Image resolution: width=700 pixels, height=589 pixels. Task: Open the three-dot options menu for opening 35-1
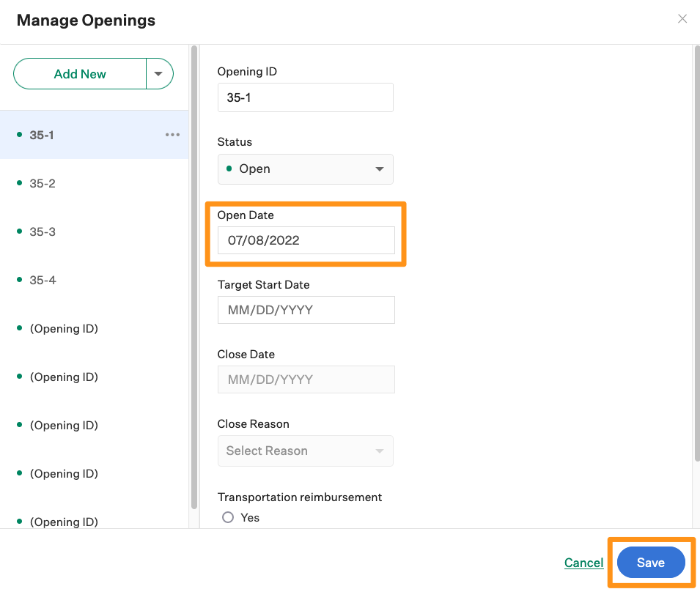(172, 134)
